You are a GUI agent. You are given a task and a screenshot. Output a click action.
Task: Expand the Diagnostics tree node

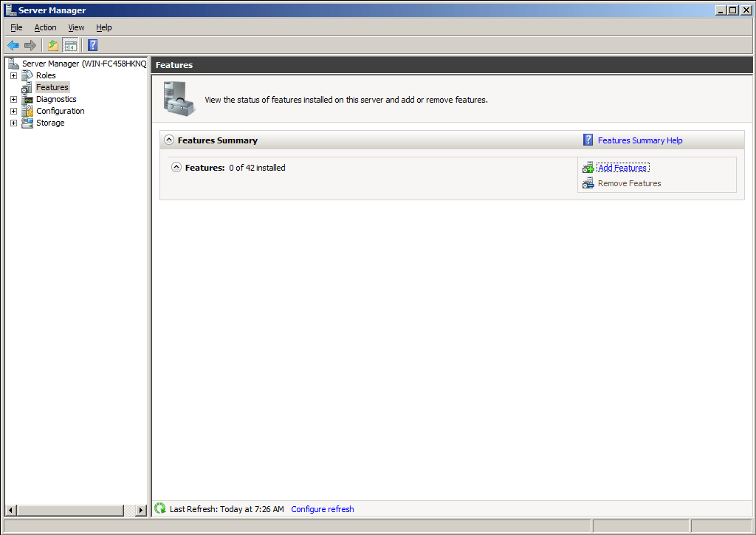coord(13,99)
